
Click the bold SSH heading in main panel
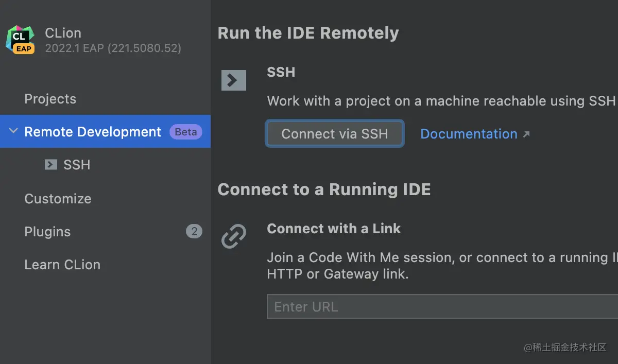pos(281,72)
